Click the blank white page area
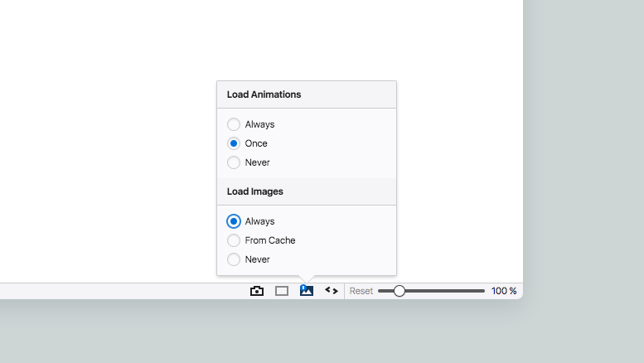The height and width of the screenshot is (363, 644). (x=108, y=124)
